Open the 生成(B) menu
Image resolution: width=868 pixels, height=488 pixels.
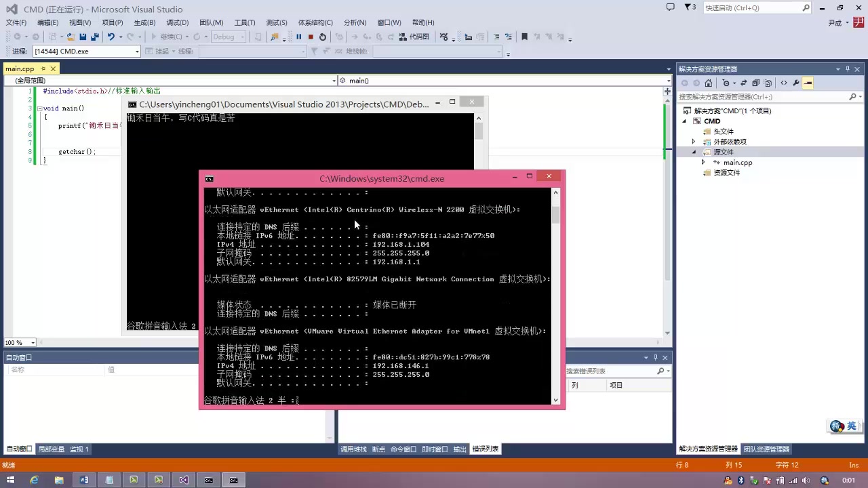point(145,22)
